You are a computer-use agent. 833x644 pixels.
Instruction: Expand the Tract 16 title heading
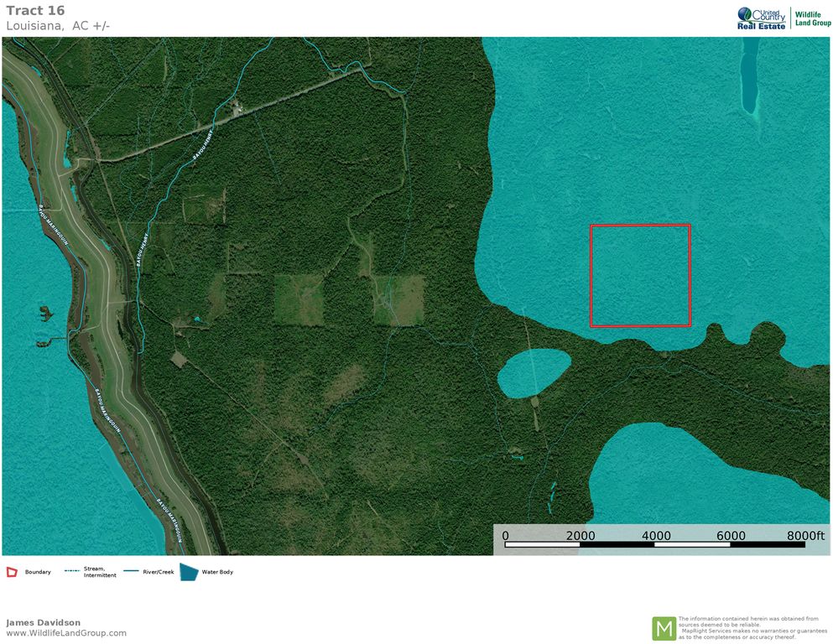pyautogui.click(x=35, y=10)
